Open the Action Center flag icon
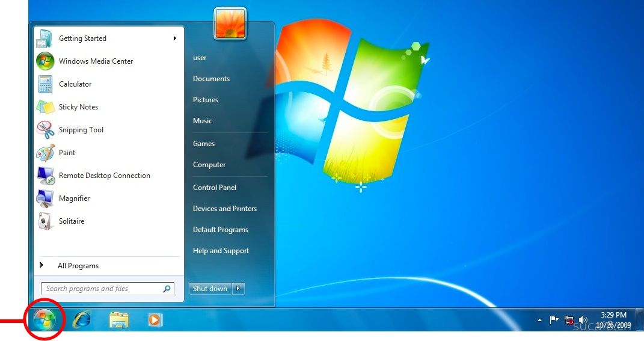Screen dimensions: 644x341 554,320
